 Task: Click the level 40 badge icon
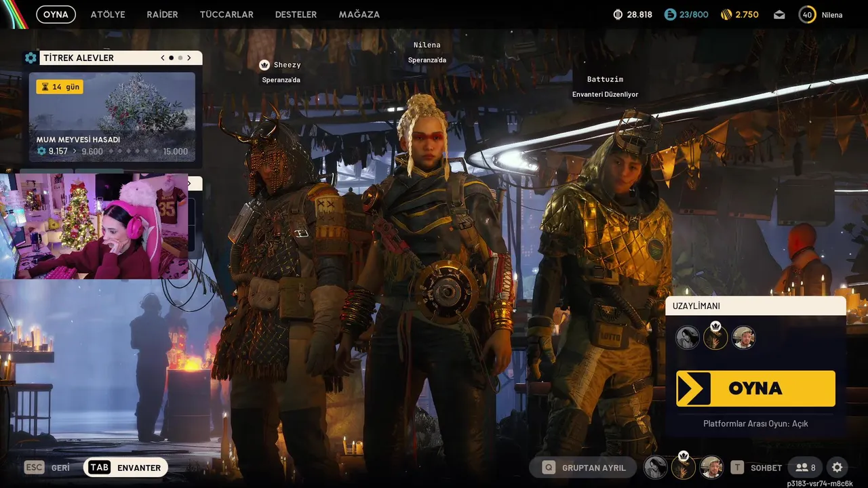[x=807, y=14]
